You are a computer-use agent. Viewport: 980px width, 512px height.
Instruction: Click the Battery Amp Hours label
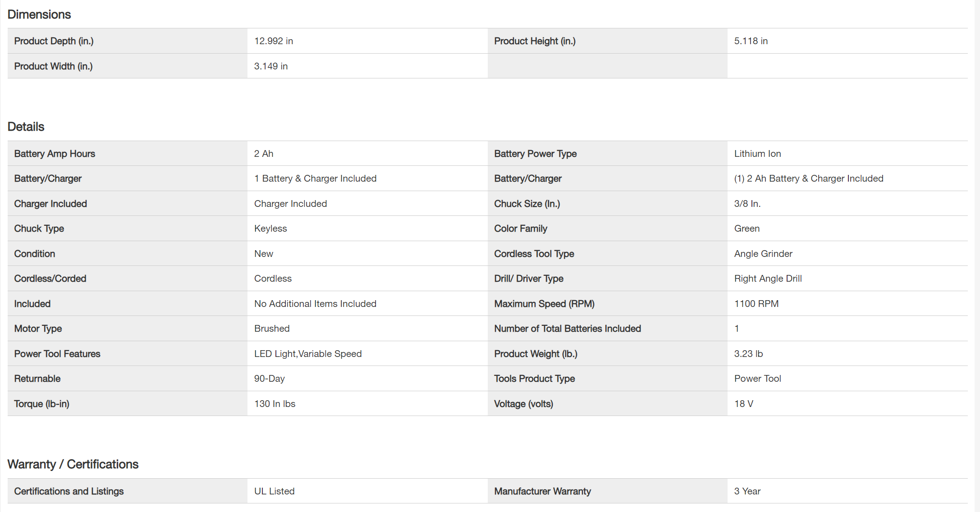coord(55,154)
